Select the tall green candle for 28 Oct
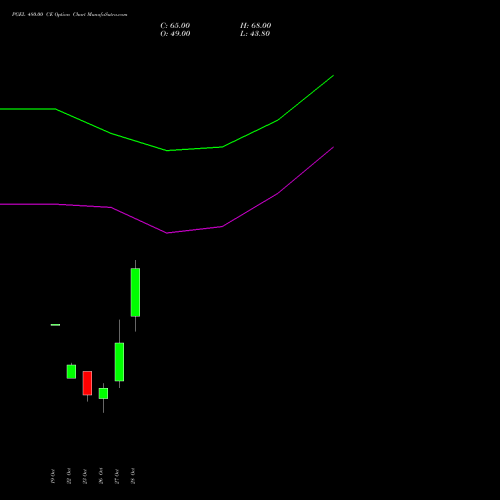Image resolution: width=500 pixels, height=500 pixels. click(135, 292)
